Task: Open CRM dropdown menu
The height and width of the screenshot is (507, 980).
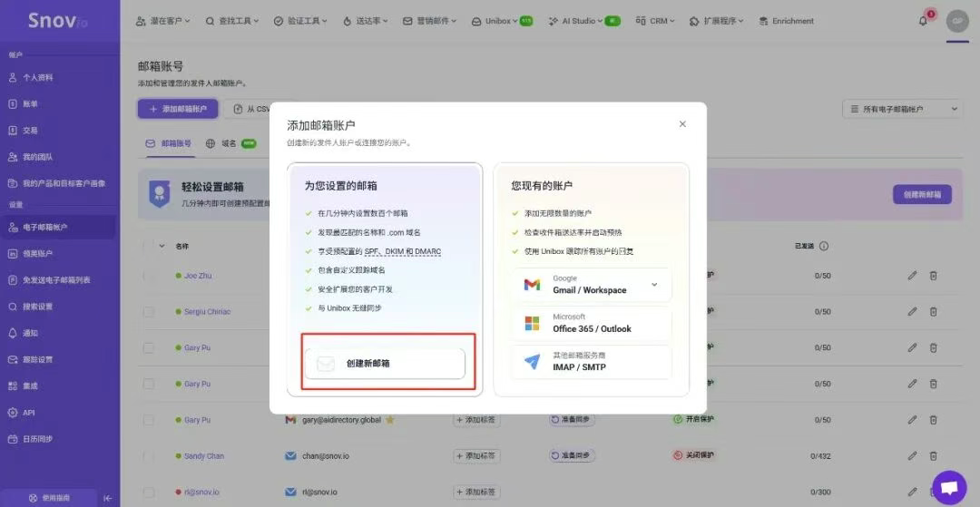Action: coord(655,21)
